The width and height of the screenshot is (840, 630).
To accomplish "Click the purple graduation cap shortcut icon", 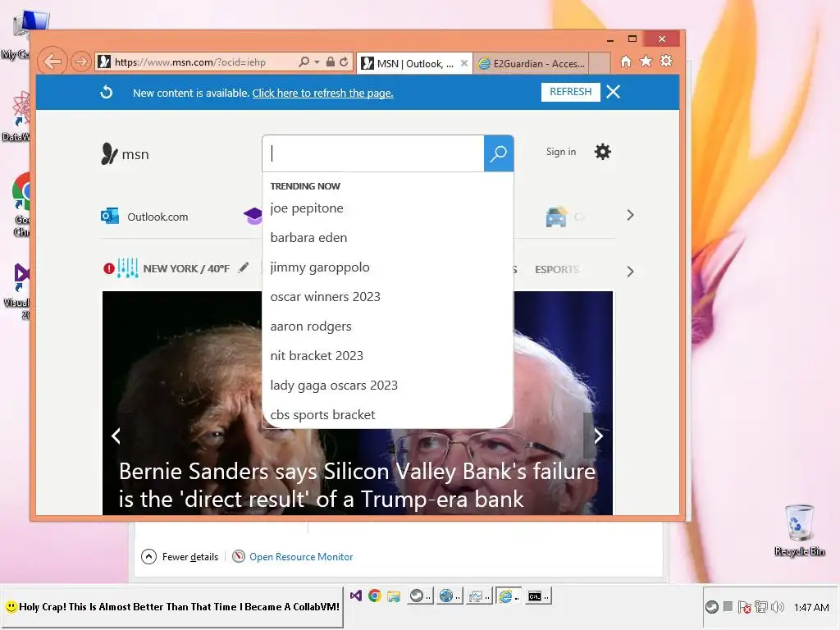I will (253, 217).
